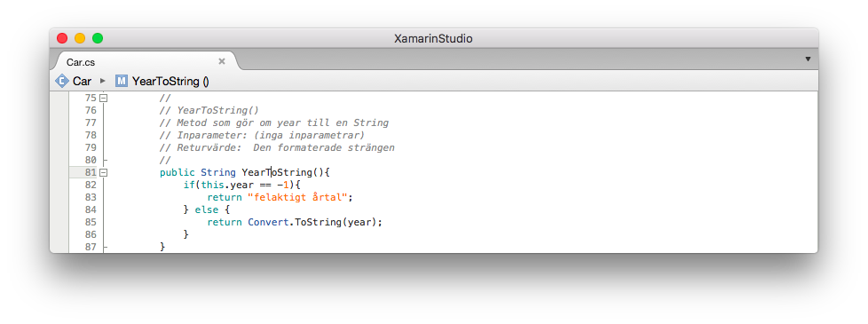868x324 pixels.
Task: Click line number 83 in the gutter
Action: [x=91, y=197]
